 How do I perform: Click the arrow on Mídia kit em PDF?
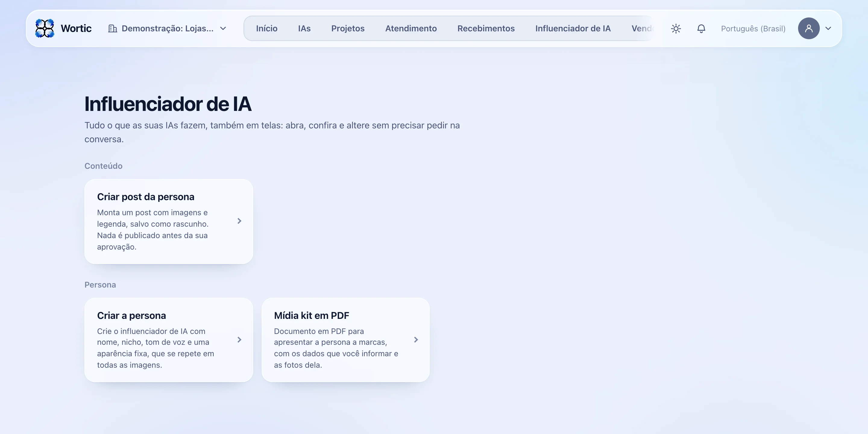[x=416, y=340]
